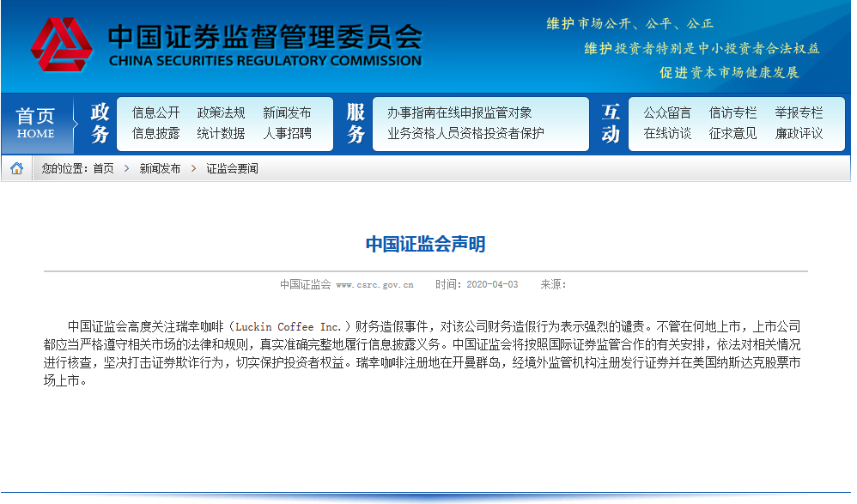857x504 pixels.
Task: Click the article title 中国证监会声明
Action: 425,244
